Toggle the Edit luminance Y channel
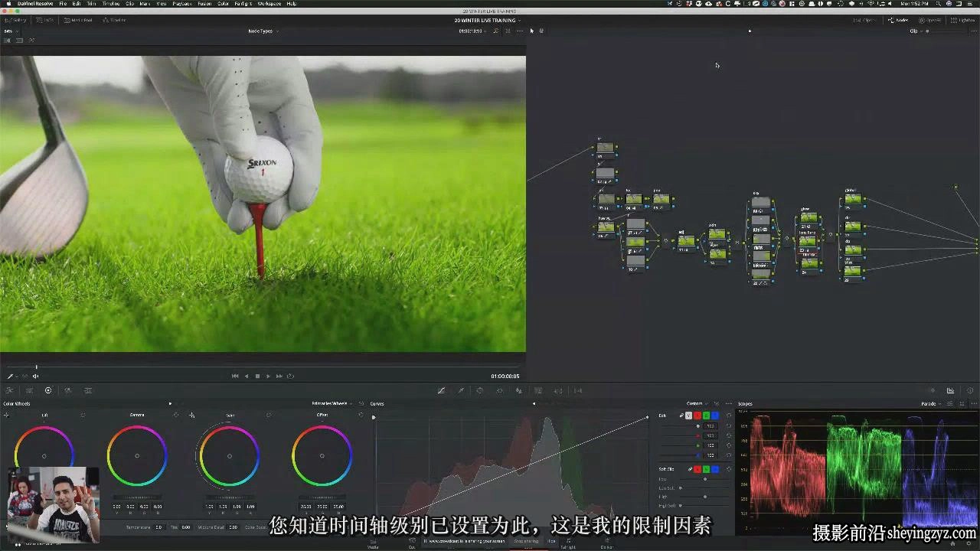The image size is (980, 551). click(688, 416)
